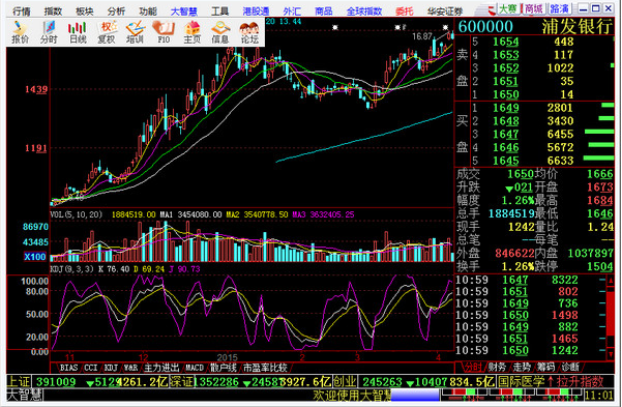Switch to the 筹码 tab
The width and height of the screenshot is (622, 407).
(546, 367)
